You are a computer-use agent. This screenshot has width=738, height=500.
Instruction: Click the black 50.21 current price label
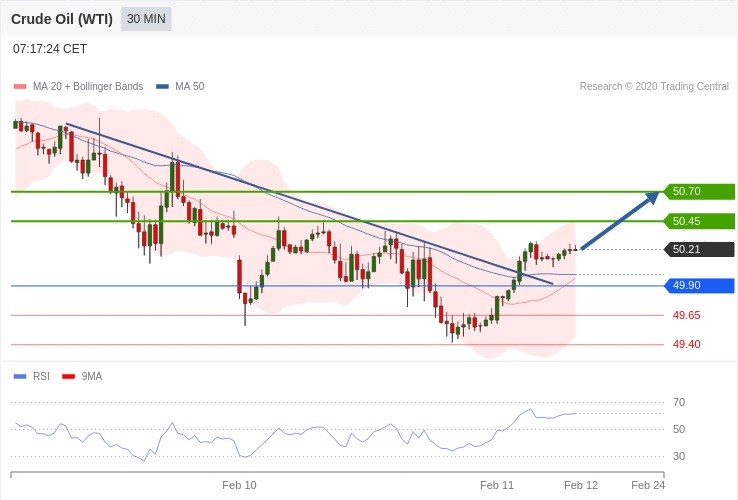(x=699, y=249)
